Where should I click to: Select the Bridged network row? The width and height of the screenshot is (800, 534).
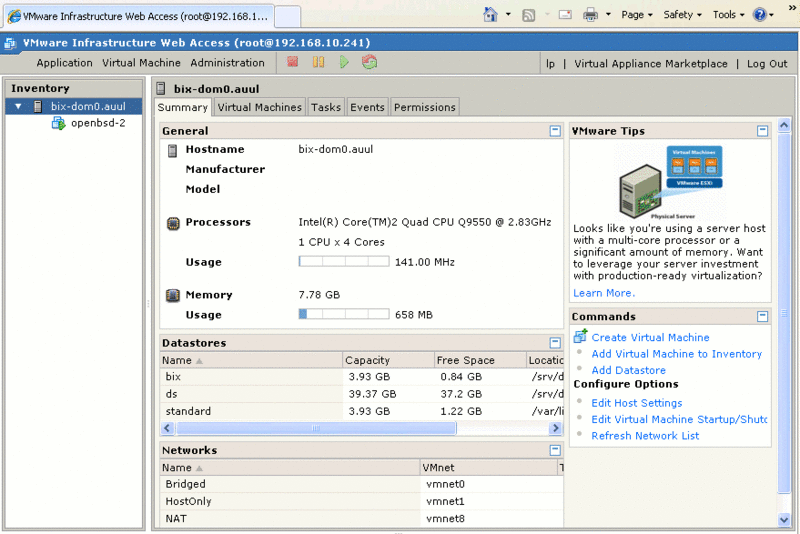click(362, 484)
